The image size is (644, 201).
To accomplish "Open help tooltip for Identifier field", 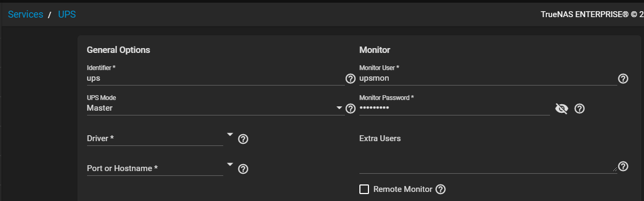I will click(x=350, y=79).
